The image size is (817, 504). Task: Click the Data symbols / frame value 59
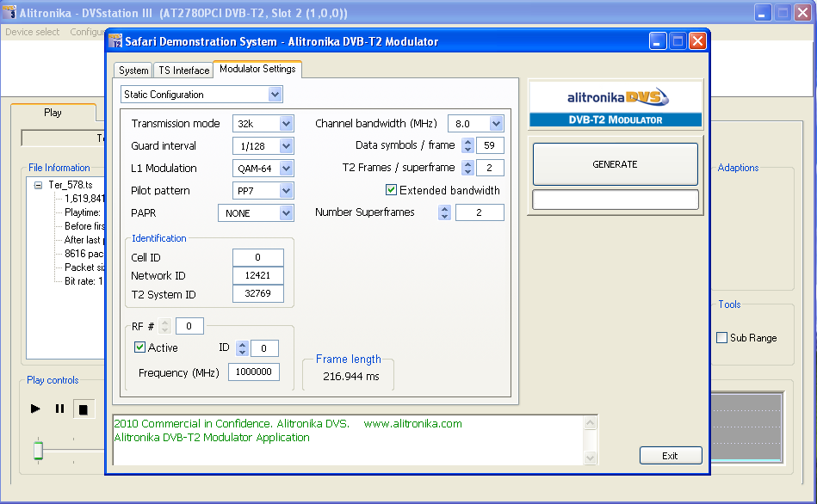pyautogui.click(x=490, y=145)
